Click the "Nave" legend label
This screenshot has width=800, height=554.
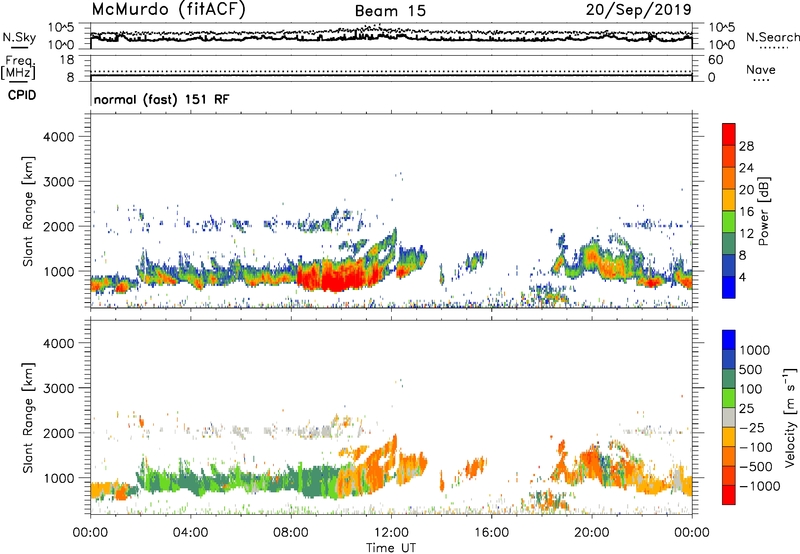pyautogui.click(x=761, y=70)
